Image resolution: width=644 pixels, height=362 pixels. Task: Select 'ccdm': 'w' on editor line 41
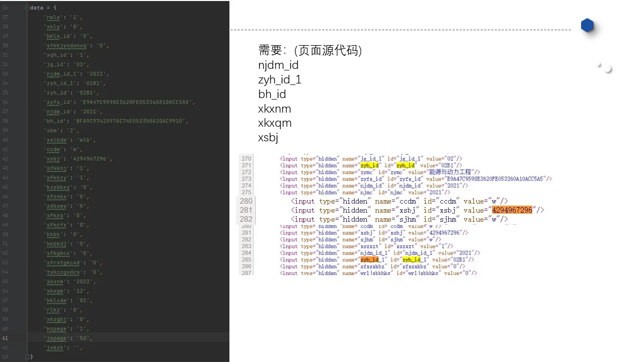(64, 149)
